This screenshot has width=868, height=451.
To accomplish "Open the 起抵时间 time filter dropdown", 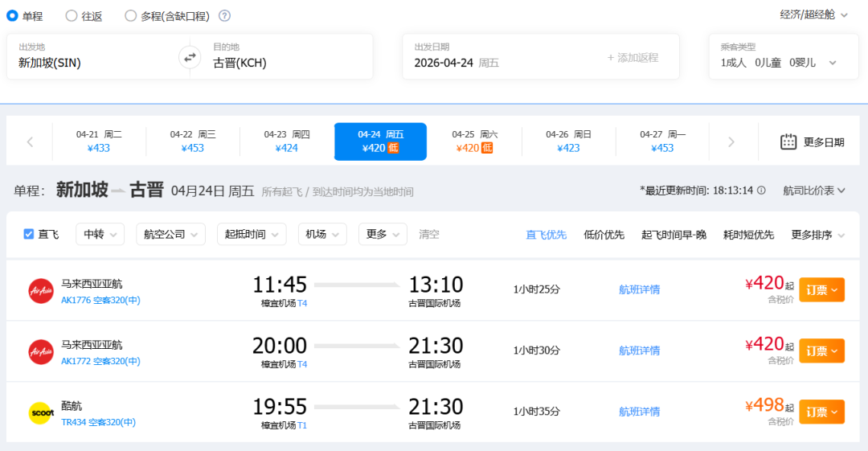I will point(252,234).
